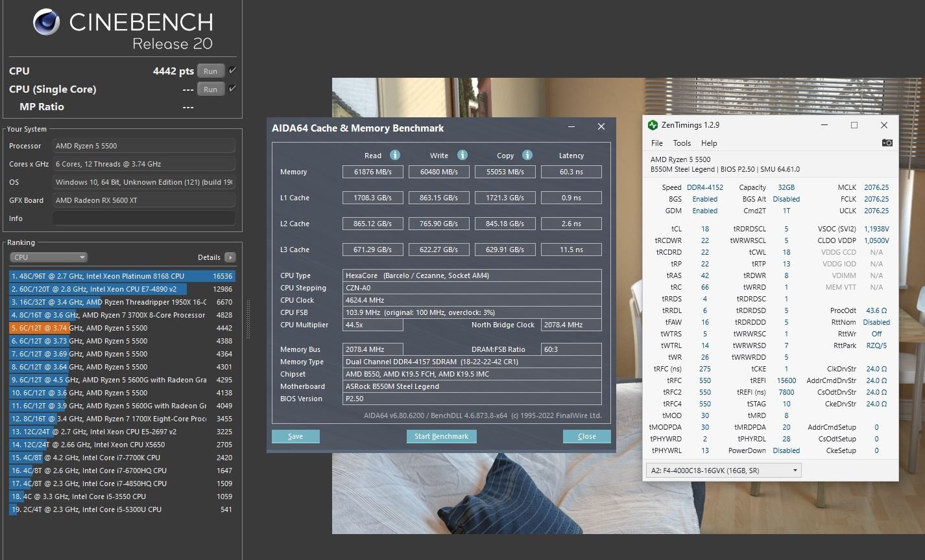Image resolution: width=925 pixels, height=560 pixels.
Task: Click the Cinebench logo sphere icon
Action: 47,23
